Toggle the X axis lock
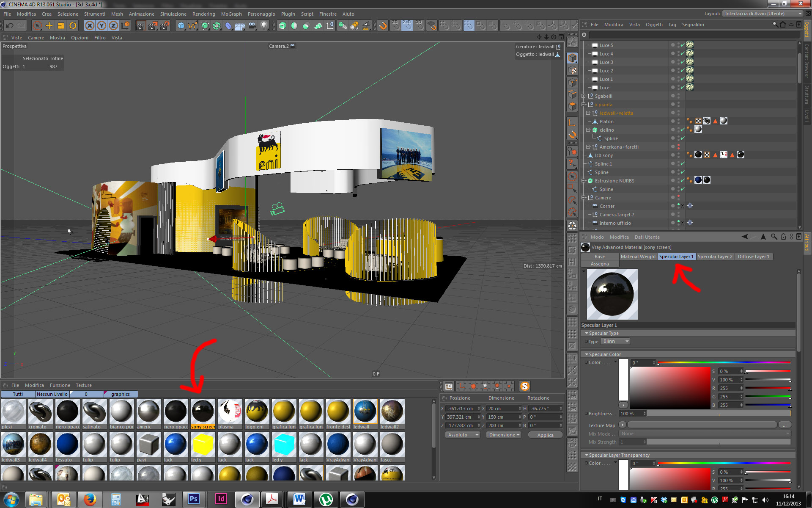The width and height of the screenshot is (812, 508). (x=89, y=26)
